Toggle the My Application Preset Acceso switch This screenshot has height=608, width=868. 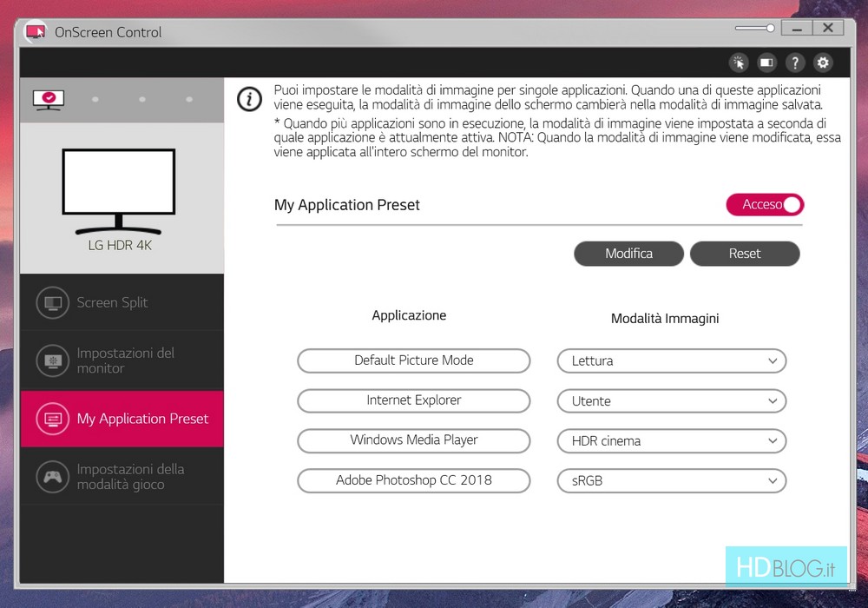[x=765, y=204]
